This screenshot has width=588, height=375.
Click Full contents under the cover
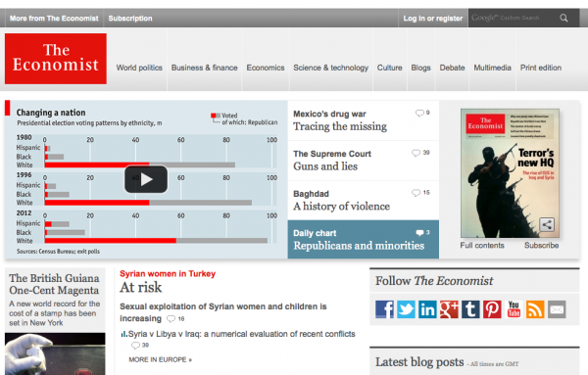[482, 246]
